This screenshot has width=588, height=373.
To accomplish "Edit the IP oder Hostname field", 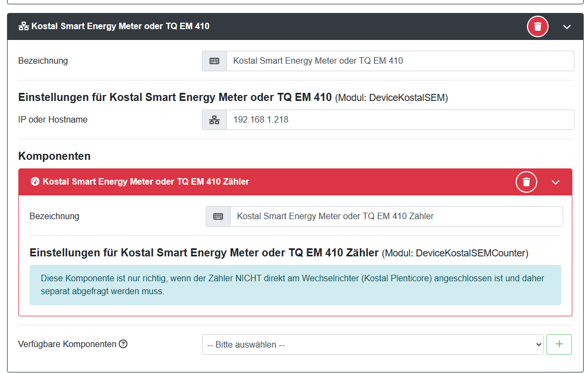I will pyautogui.click(x=400, y=120).
